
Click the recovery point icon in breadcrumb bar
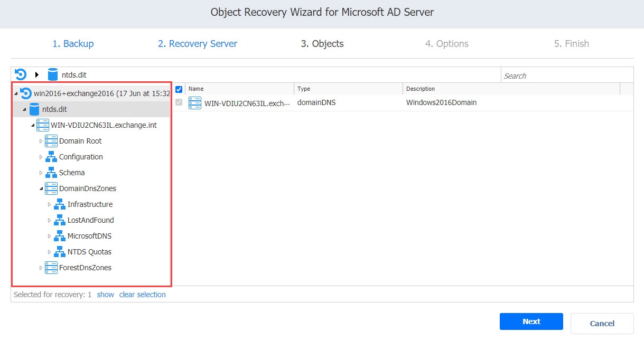click(x=21, y=74)
